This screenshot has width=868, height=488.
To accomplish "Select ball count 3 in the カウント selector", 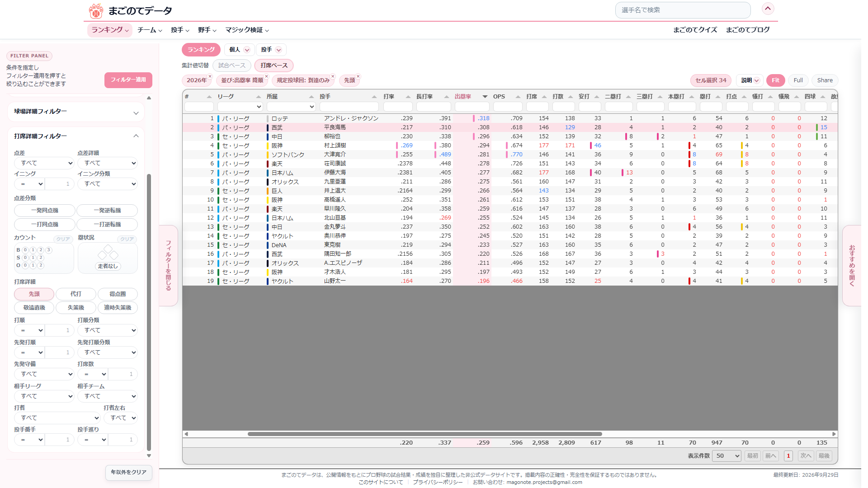I will [48, 250].
